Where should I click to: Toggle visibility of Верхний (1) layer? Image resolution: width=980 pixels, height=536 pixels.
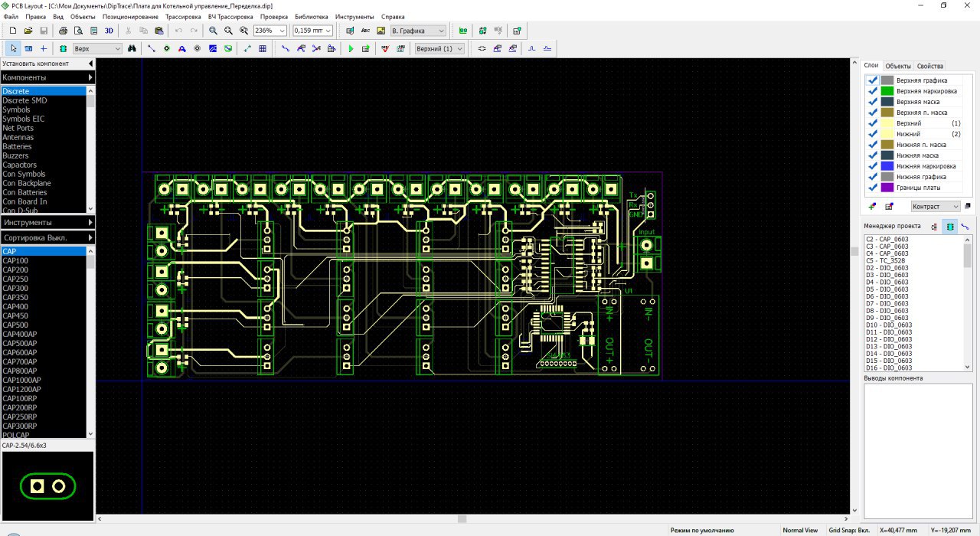873,123
